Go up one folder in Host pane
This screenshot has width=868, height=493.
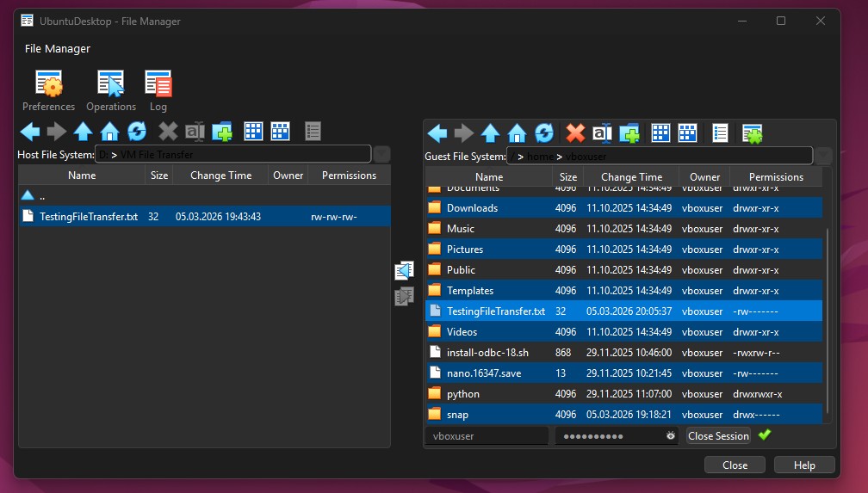[x=83, y=132]
